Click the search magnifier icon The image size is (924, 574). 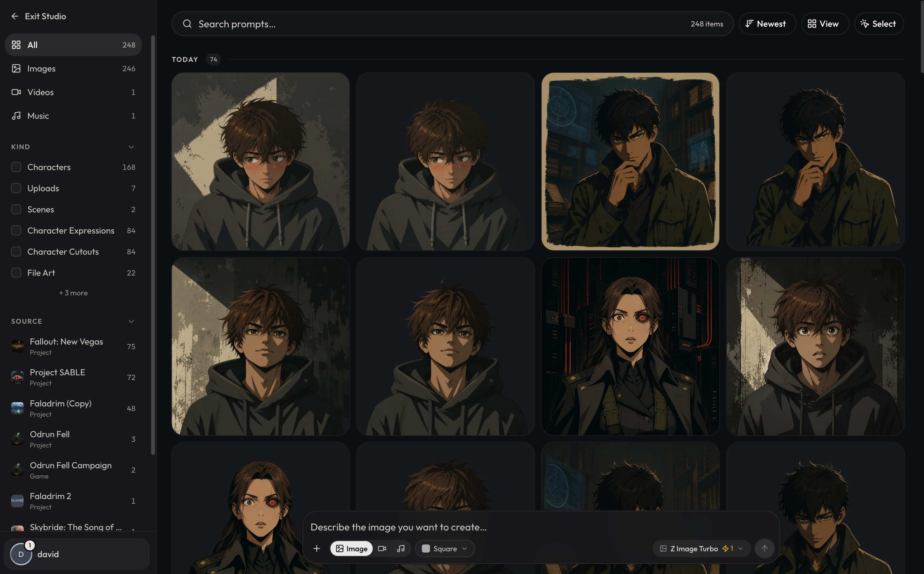coord(187,24)
